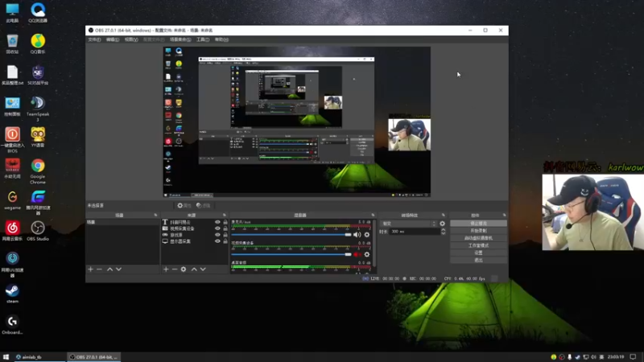
Task: Mute the first mixer channel speaker
Action: click(357, 235)
